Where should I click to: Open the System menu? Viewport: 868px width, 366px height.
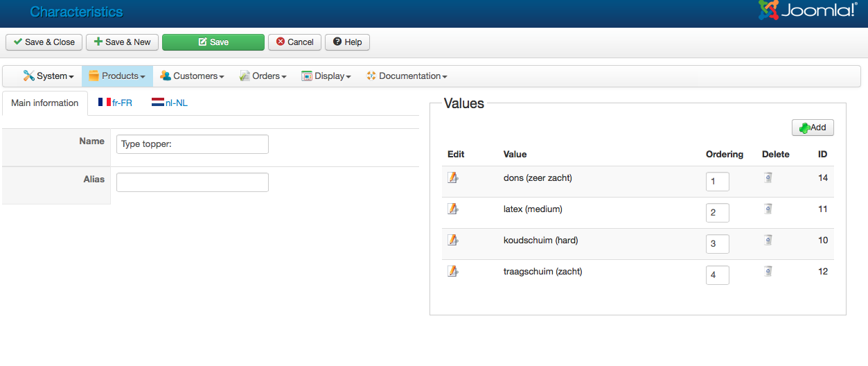(x=48, y=76)
